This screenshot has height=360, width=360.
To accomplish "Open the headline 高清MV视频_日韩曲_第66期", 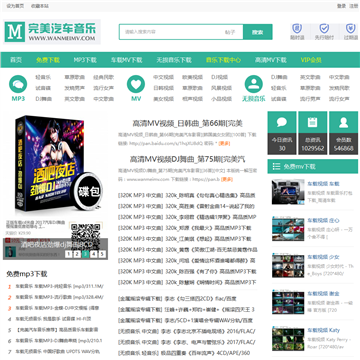I will (188, 123).
